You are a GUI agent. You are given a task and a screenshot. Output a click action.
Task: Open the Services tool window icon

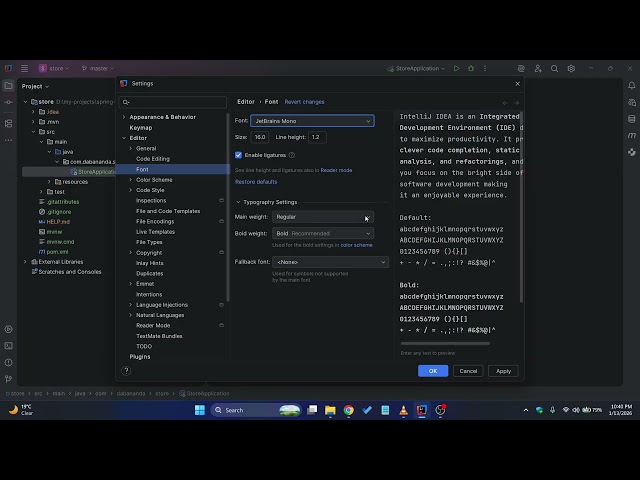tap(8, 329)
